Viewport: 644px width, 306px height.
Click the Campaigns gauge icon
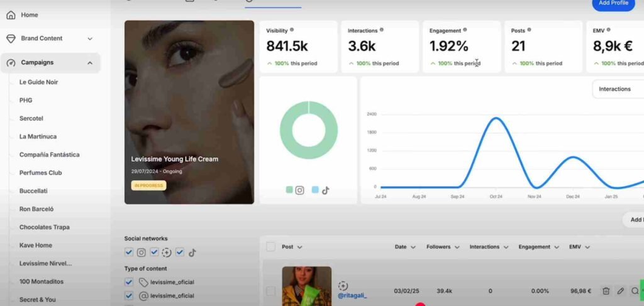[x=11, y=63]
